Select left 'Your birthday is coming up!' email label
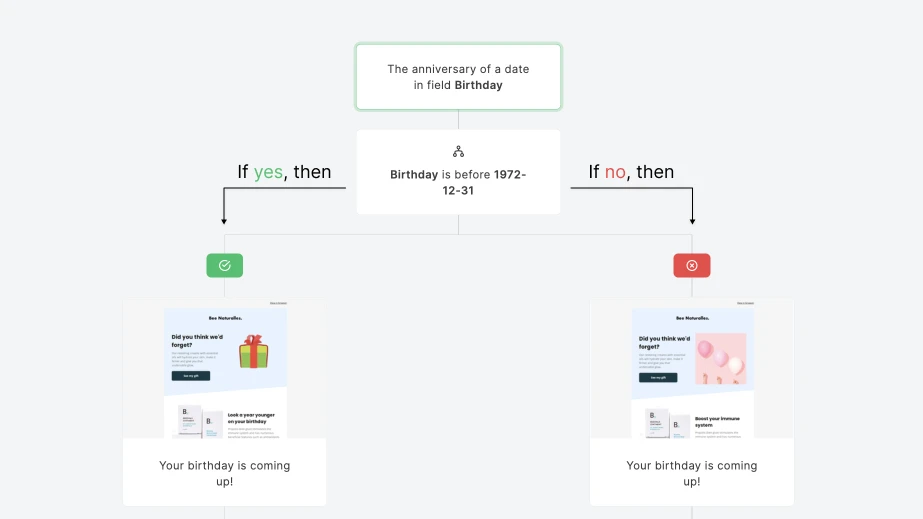The image size is (923, 519). [225, 473]
